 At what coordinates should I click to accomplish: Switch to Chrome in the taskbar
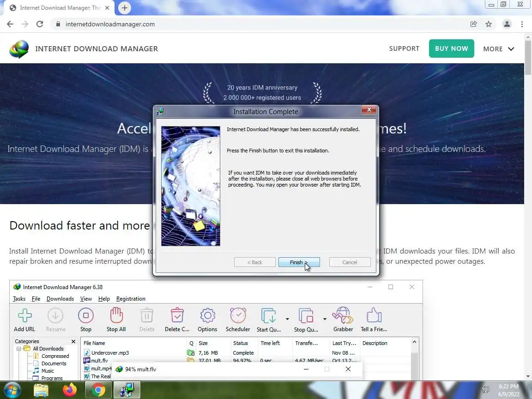pos(98,390)
